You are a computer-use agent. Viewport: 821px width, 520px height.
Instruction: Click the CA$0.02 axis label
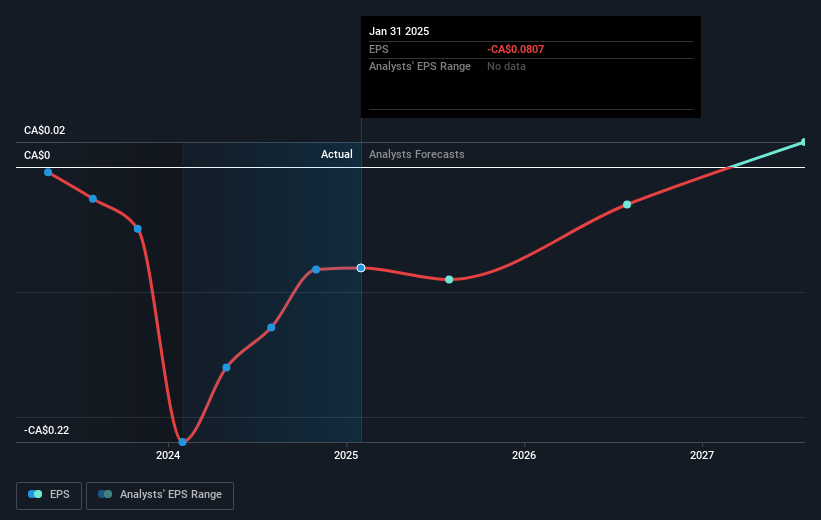[x=45, y=130]
